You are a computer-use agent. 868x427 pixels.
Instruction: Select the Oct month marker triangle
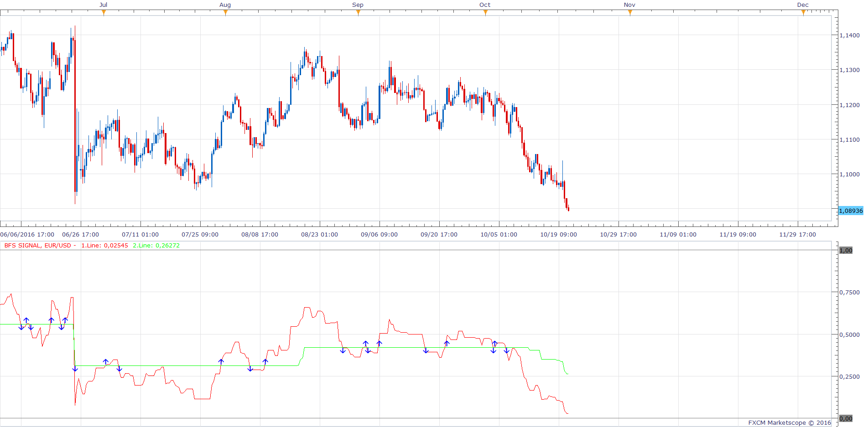(485, 12)
